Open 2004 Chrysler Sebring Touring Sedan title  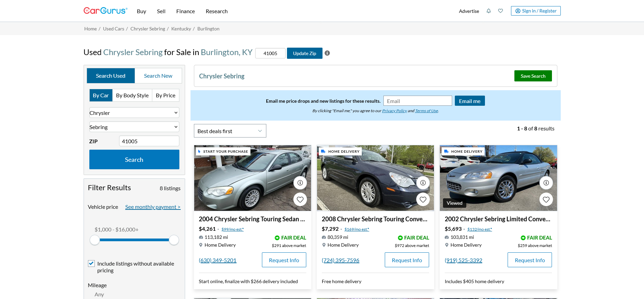(252, 219)
